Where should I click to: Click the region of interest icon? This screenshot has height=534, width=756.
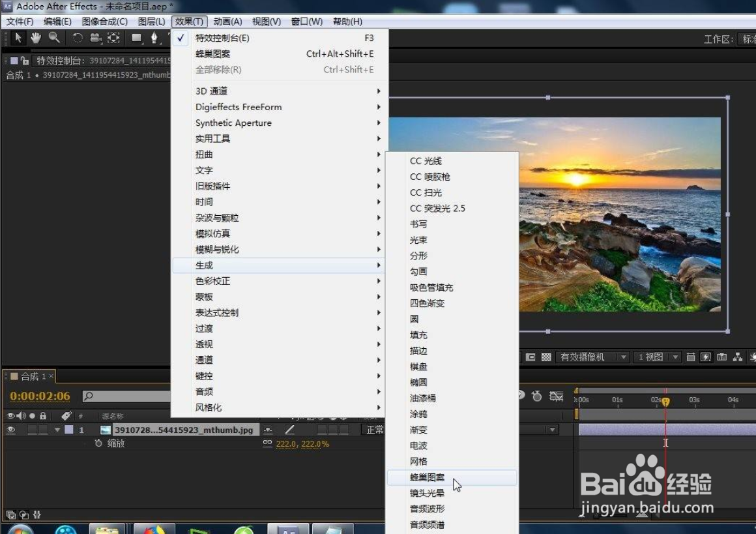pos(531,357)
